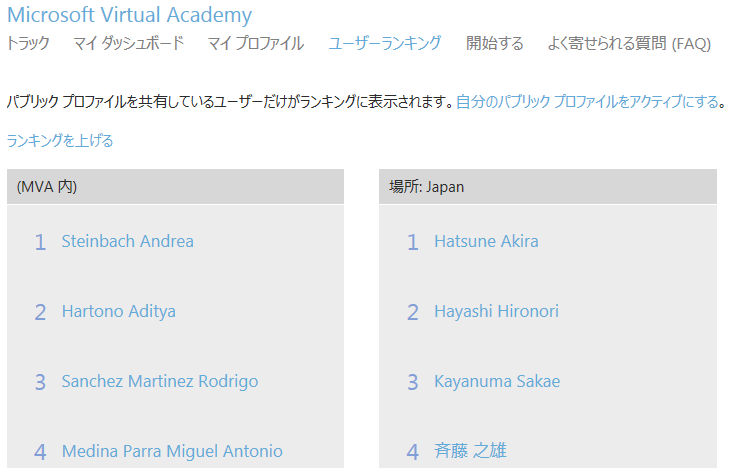Open Steinbach Andrea's profile
733x468 pixels.
tap(127, 241)
